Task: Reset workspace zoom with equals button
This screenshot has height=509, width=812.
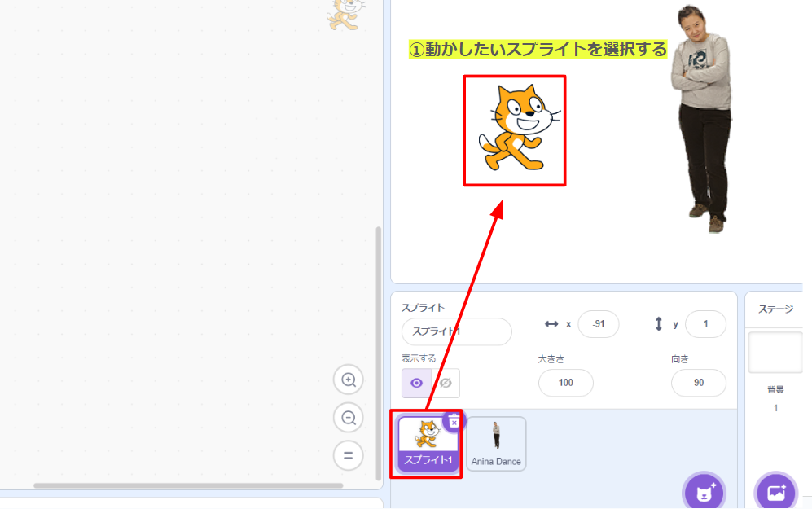Action: (349, 456)
